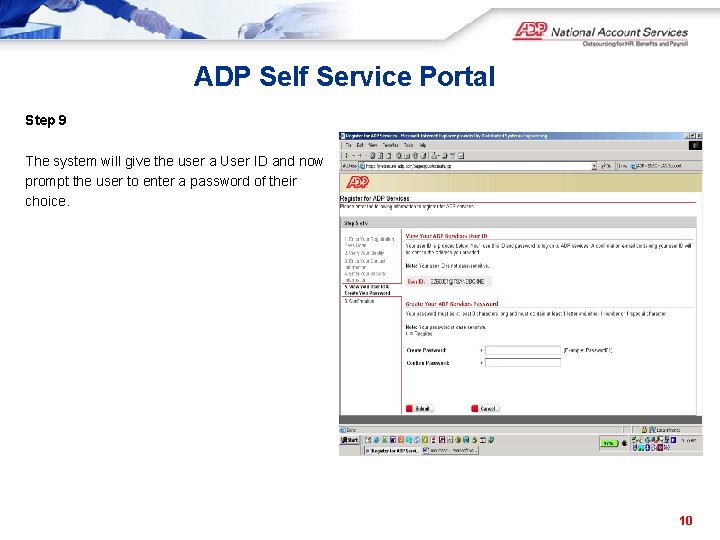The height and width of the screenshot is (540, 720).
Task: Go back with browser Back arrow
Action: (347, 156)
